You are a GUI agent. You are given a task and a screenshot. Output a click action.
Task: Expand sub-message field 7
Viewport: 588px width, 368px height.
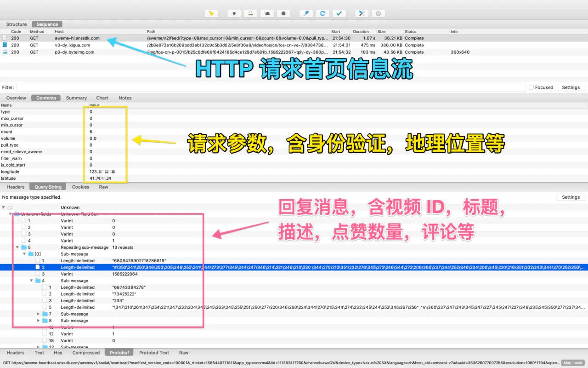(38, 314)
